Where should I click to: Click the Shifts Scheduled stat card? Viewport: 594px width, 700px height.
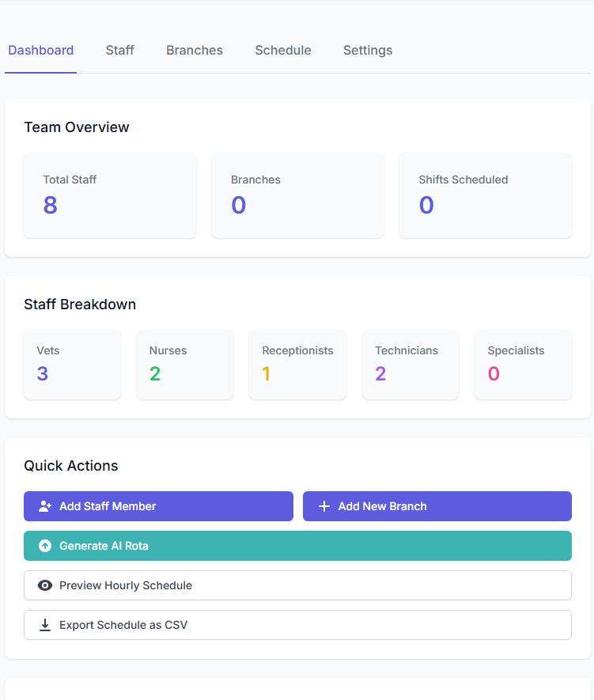pos(485,195)
